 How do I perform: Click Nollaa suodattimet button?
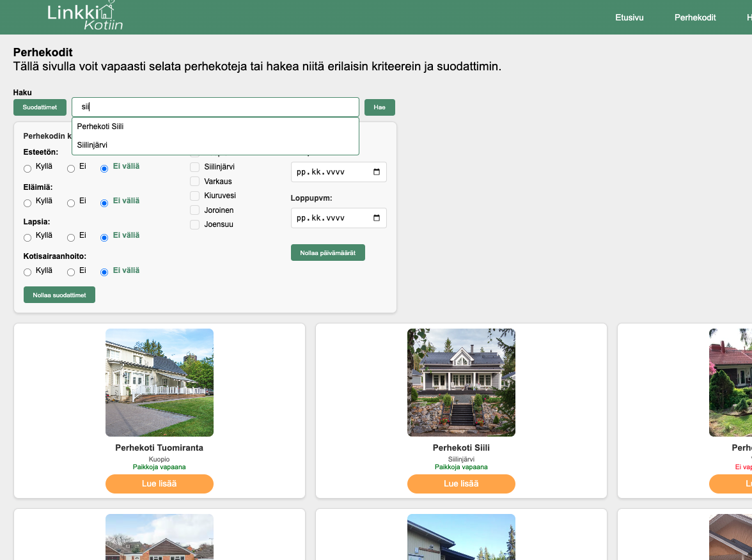coord(59,295)
